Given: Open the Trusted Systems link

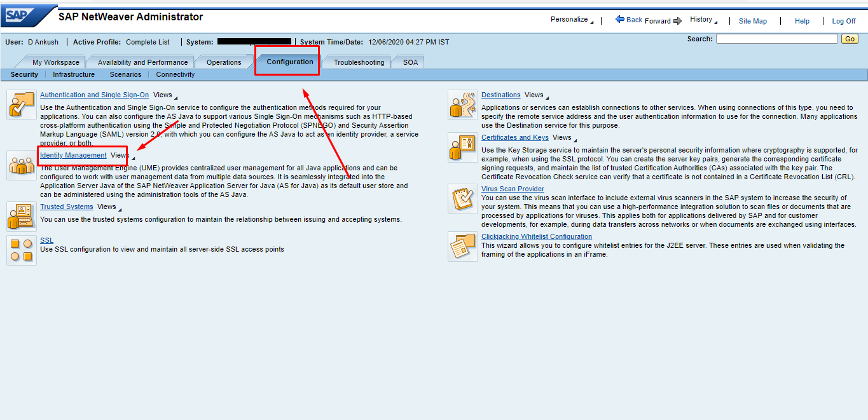Looking at the screenshot, I should (x=66, y=207).
